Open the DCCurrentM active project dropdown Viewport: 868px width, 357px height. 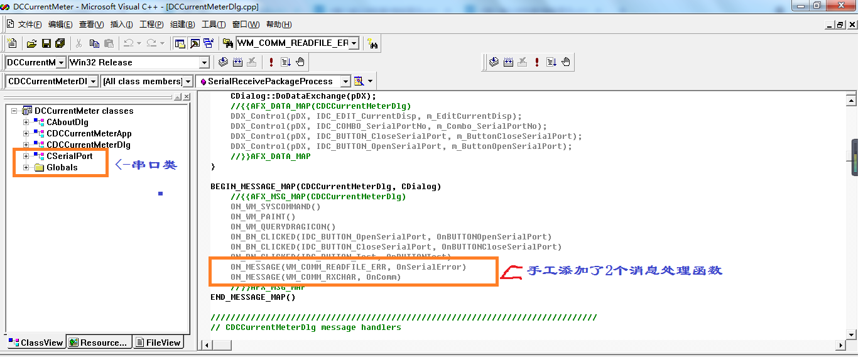point(61,62)
